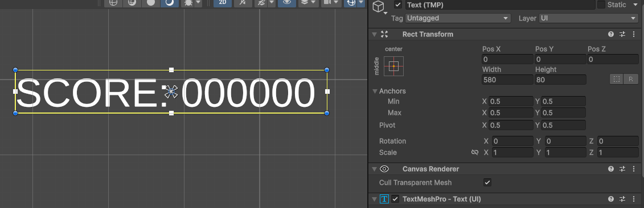
Task: Open Canvas Renderer help reference icon
Action: coord(611,169)
